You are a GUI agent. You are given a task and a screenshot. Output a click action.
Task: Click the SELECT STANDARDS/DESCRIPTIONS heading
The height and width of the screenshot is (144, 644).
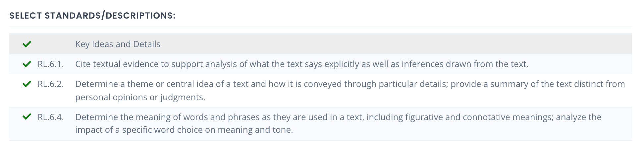[x=92, y=16]
